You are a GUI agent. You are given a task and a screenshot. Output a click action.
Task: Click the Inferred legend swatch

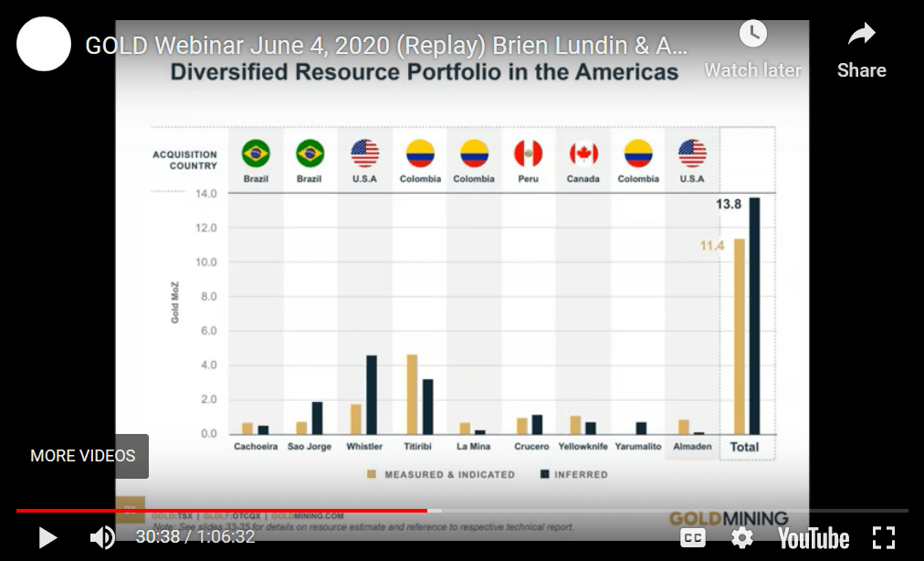[x=544, y=474]
